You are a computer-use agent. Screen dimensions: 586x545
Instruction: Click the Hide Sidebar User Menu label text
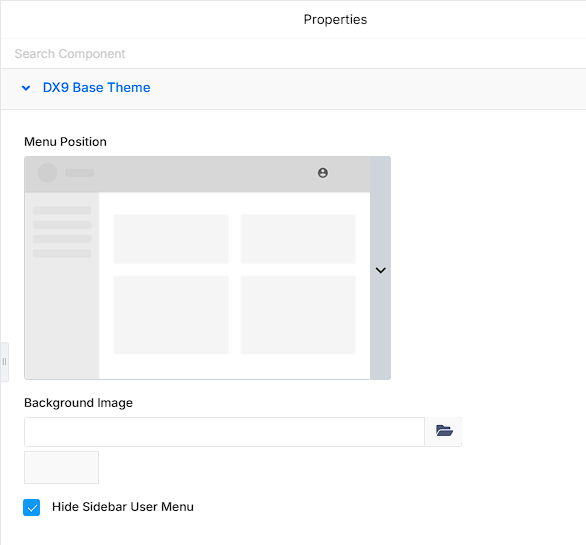123,507
